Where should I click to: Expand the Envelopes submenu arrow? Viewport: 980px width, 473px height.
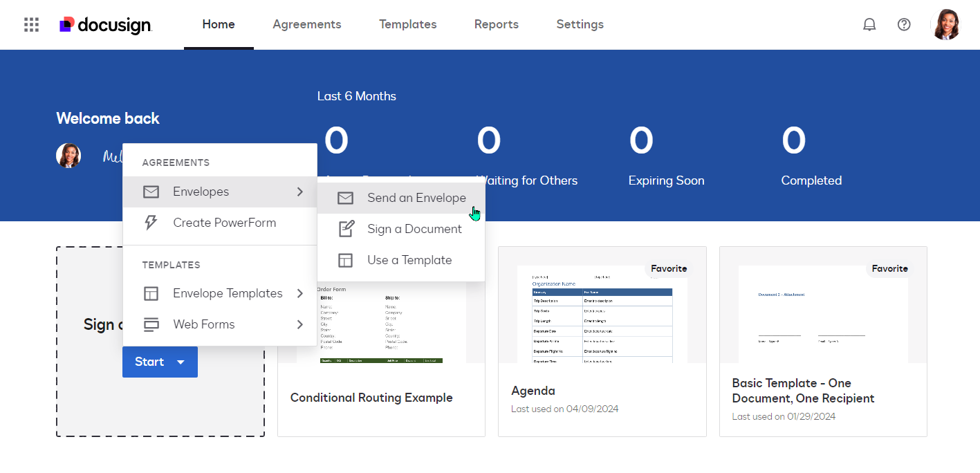coord(299,192)
